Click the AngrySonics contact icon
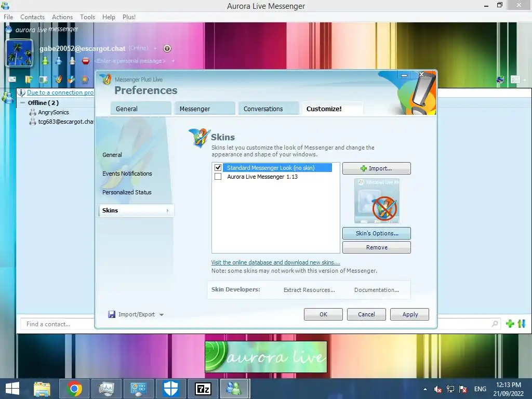532x399 pixels. [33, 112]
